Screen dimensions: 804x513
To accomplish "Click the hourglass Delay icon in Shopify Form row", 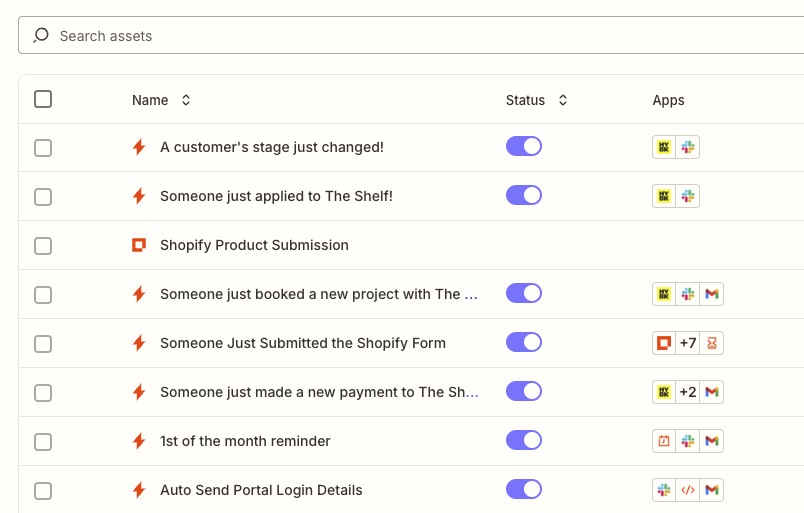I will [712, 343].
